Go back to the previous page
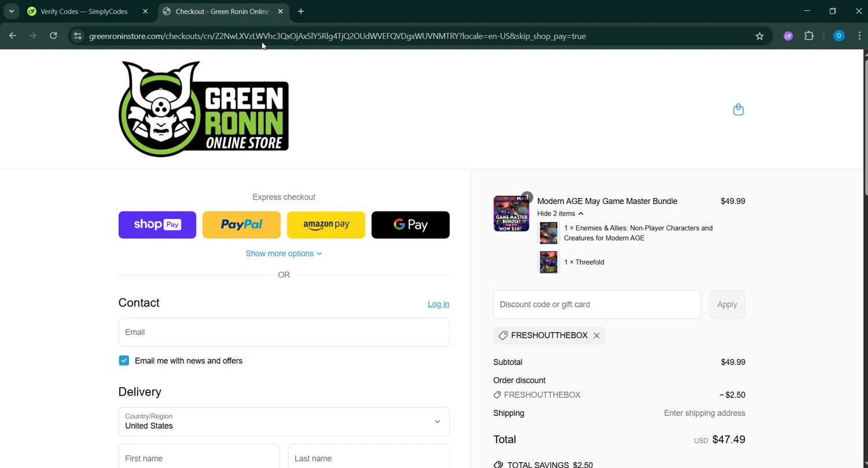Image resolution: width=868 pixels, height=468 pixels. [13, 36]
